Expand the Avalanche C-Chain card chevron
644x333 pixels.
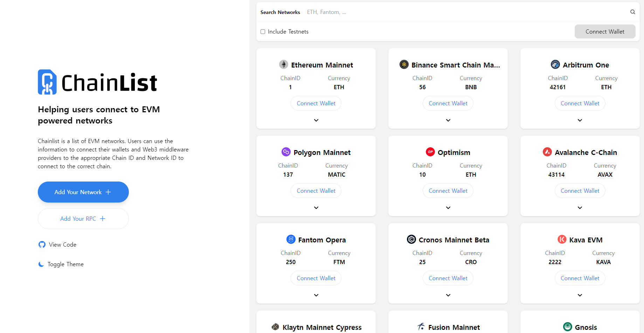coord(580,208)
